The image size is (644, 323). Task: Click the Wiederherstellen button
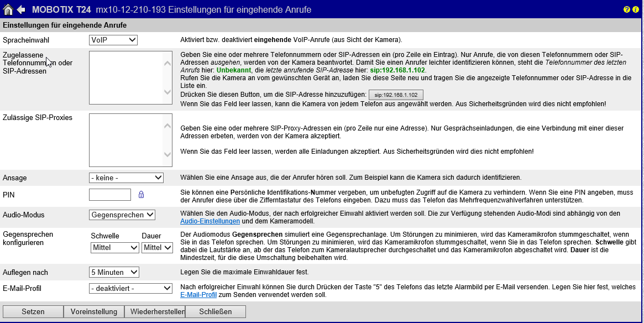pyautogui.click(x=155, y=311)
